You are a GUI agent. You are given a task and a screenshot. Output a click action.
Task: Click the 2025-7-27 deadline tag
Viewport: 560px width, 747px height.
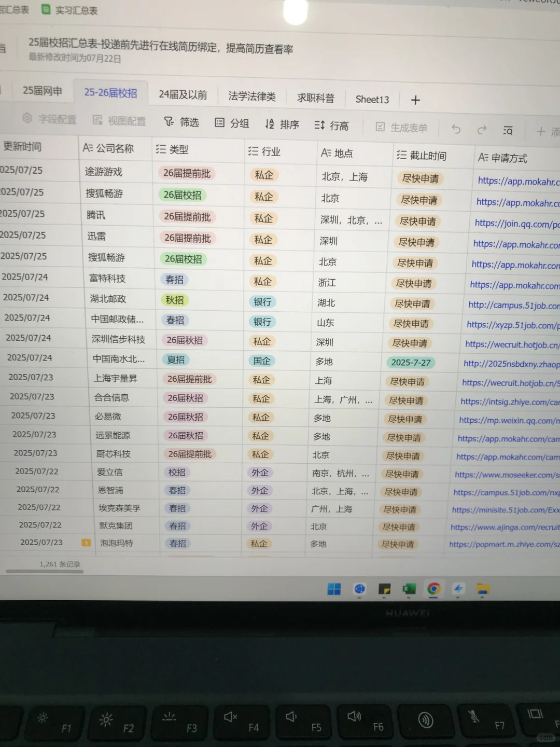click(x=411, y=363)
